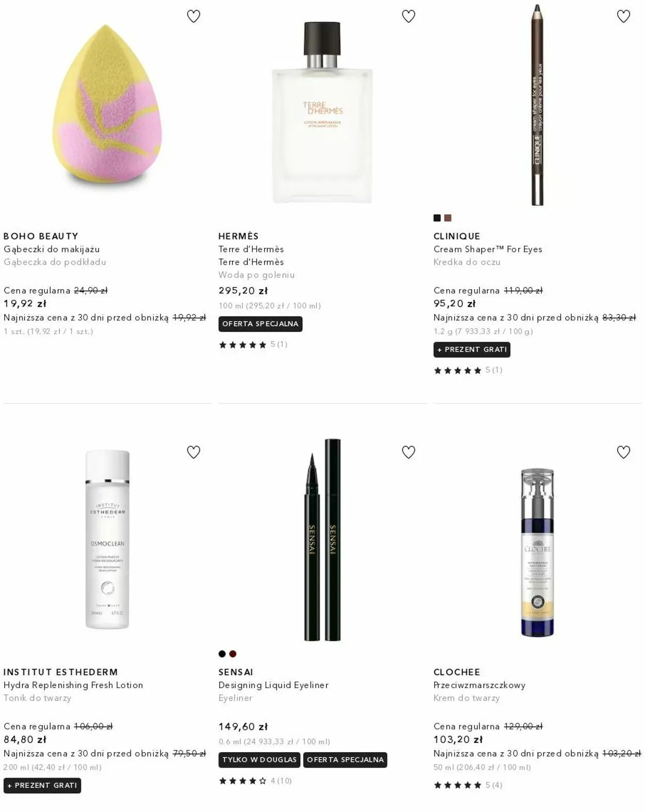645x812 pixels.
Task: Click Prezent Gratis badge under Clinique
Action: coord(472,350)
